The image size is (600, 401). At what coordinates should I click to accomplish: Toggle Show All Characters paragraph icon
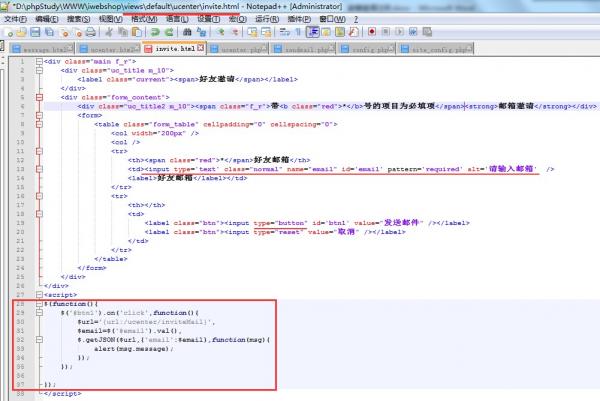point(298,32)
